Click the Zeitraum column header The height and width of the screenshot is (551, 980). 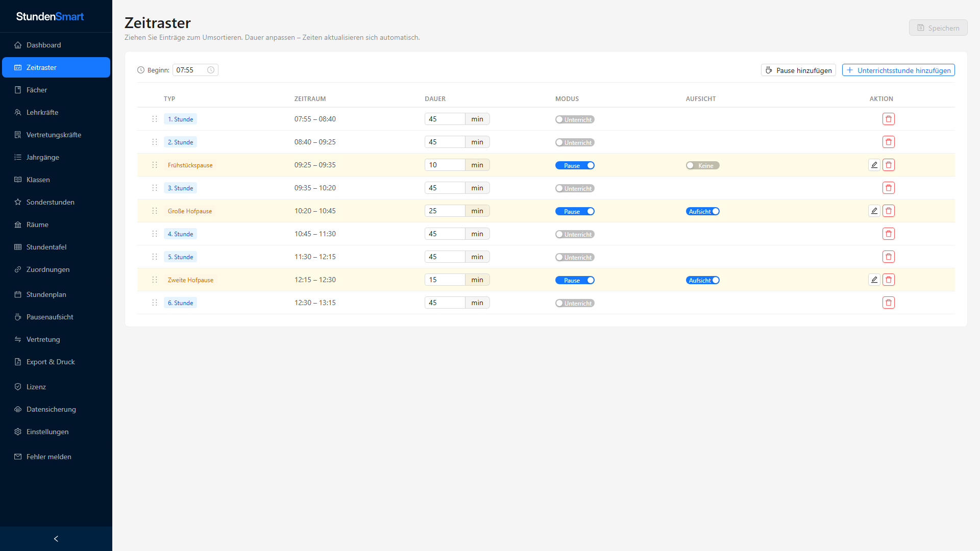(x=310, y=98)
